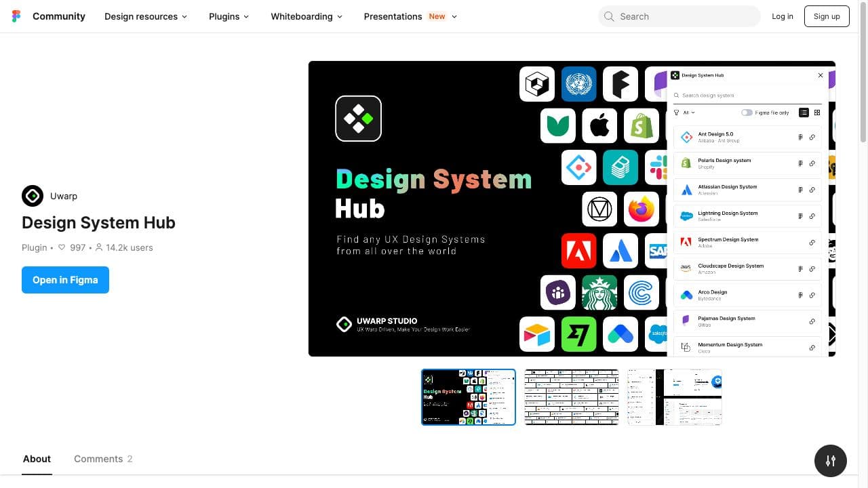Click the Figma file icon on Ant Design row
Screen dimensions: 868x488
(800, 137)
